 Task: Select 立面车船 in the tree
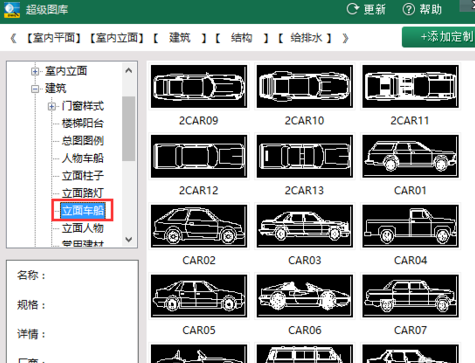pos(83,210)
